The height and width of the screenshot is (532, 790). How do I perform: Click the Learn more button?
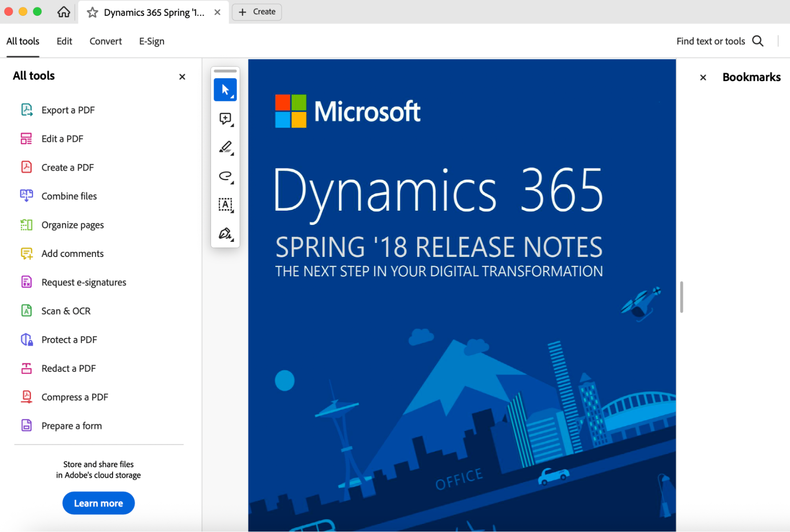tap(98, 503)
